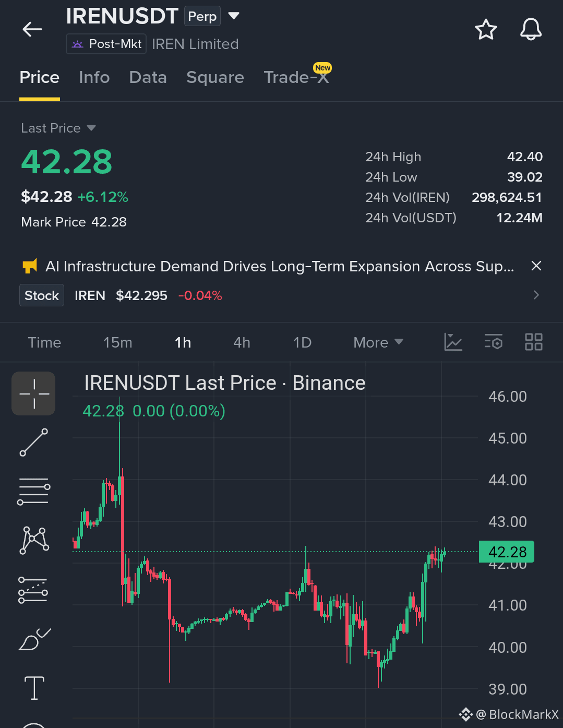Image resolution: width=563 pixels, height=728 pixels.
Task: Tap the IREN stock price $42.295
Action: [141, 295]
